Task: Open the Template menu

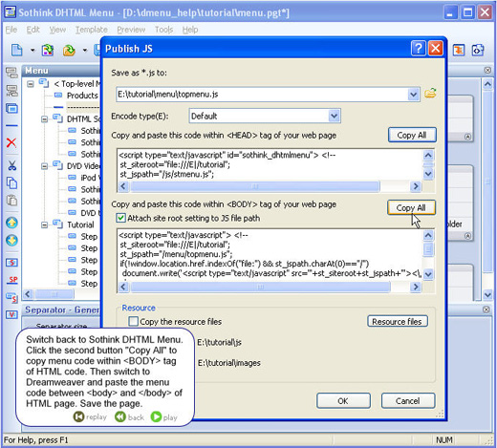Action: coord(92,30)
